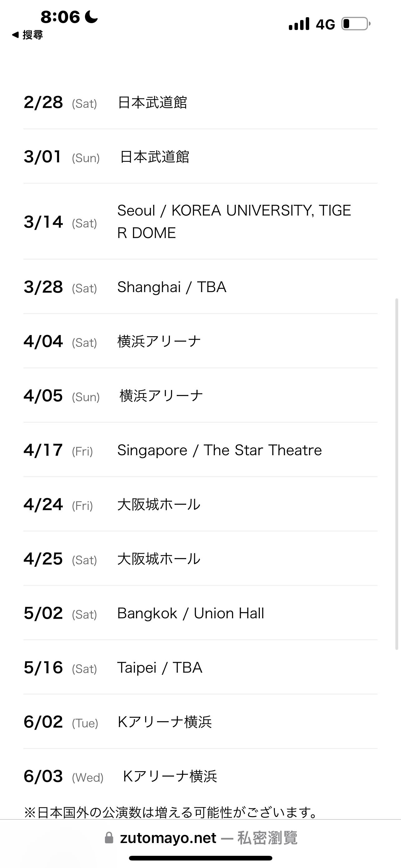Screen dimensions: 401x868
Task: Open the Singapore The Star Theatre entry
Action: (200, 450)
